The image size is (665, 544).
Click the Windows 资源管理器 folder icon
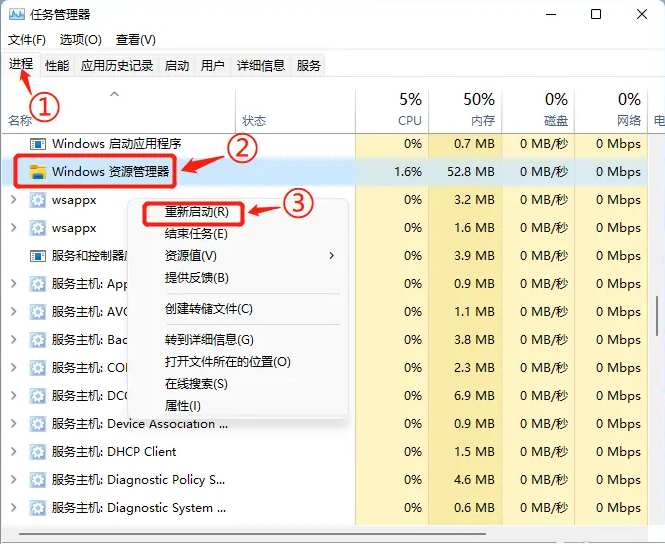38,172
